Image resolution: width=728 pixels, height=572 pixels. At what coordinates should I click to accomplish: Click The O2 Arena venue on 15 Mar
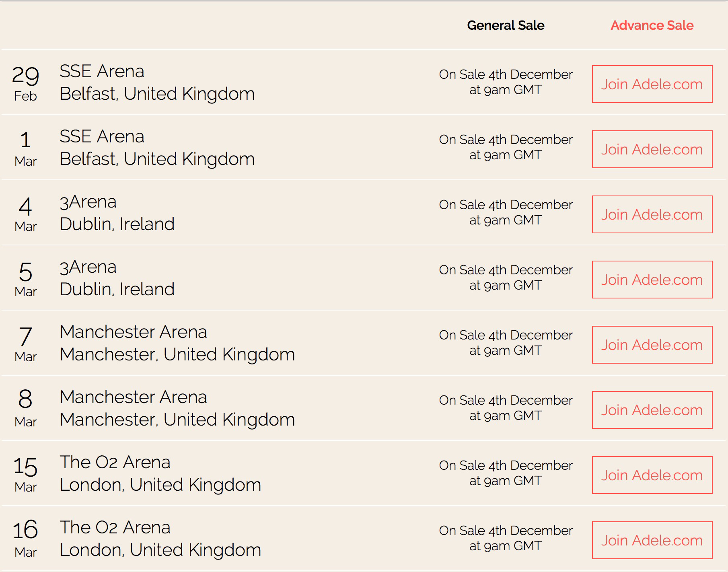click(x=115, y=463)
